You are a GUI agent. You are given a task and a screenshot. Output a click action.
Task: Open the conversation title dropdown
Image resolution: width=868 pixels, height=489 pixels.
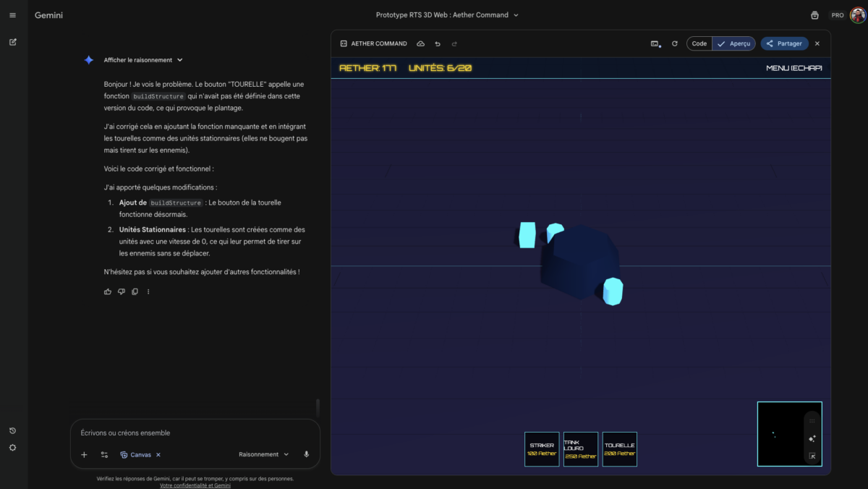[447, 15]
